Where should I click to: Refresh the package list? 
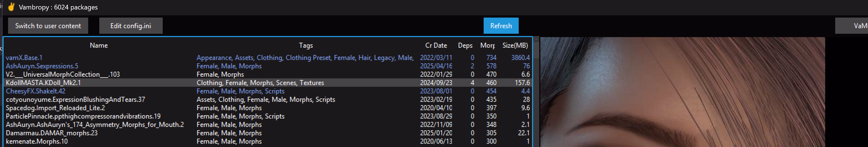pos(501,26)
